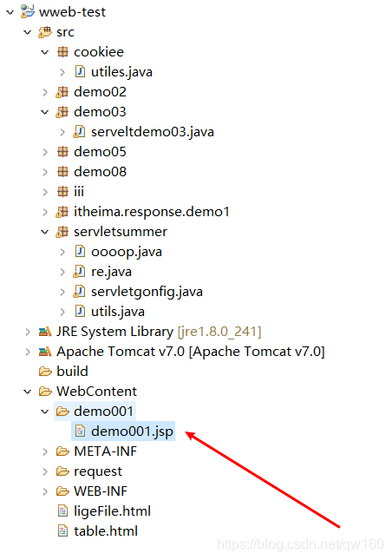Collapse the servletsummer package
The width and height of the screenshot is (392, 560).
tap(45, 233)
